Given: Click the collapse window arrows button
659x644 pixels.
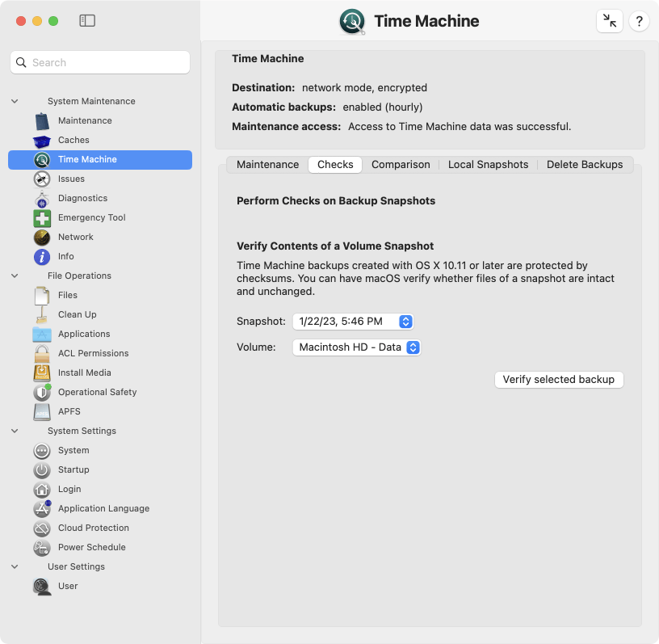Looking at the screenshot, I should [610, 21].
